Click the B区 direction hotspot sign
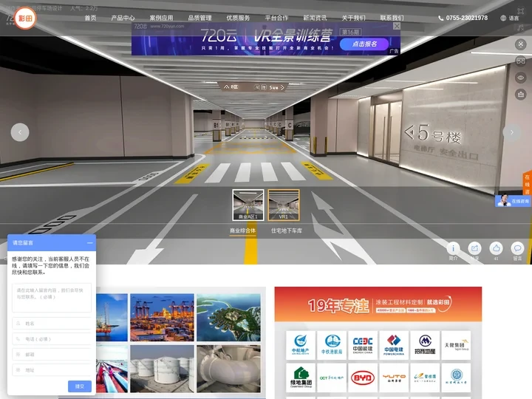This screenshot has width=532, height=399. 254,87
